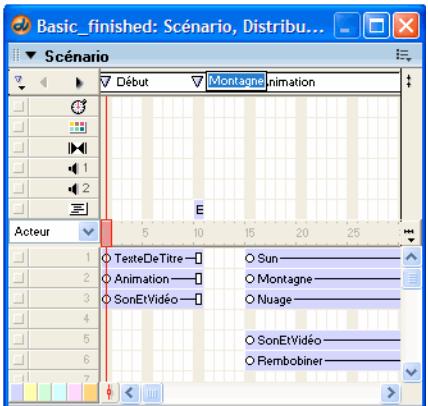Click the red playhead on frame ruler
428x406 pixels.
click(x=106, y=233)
